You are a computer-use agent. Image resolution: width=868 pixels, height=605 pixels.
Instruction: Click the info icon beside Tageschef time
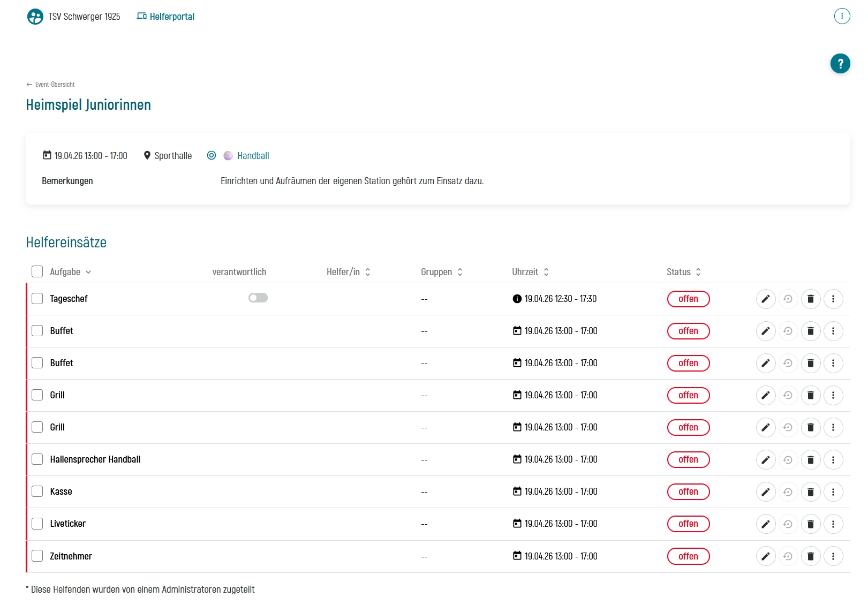click(x=517, y=299)
